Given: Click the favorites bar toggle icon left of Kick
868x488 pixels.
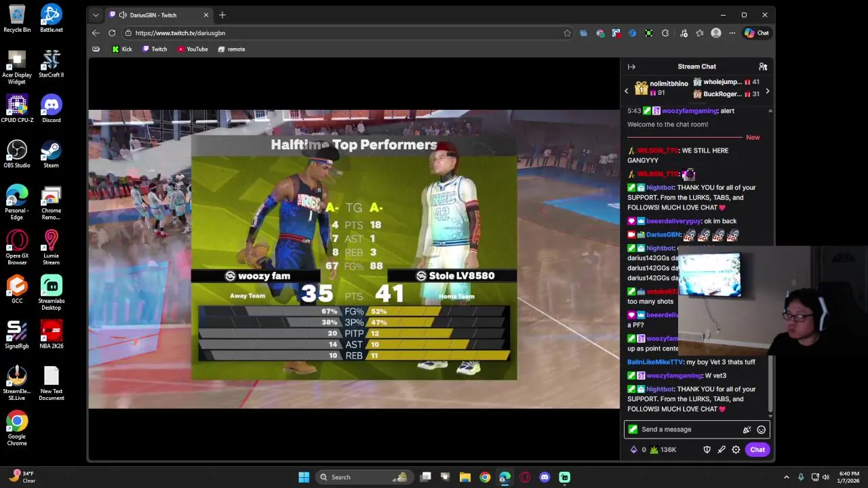Looking at the screenshot, I should pos(96,49).
